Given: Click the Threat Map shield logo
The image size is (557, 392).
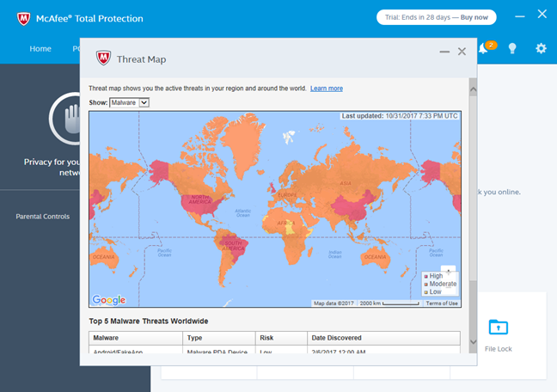Looking at the screenshot, I should pos(103,58).
